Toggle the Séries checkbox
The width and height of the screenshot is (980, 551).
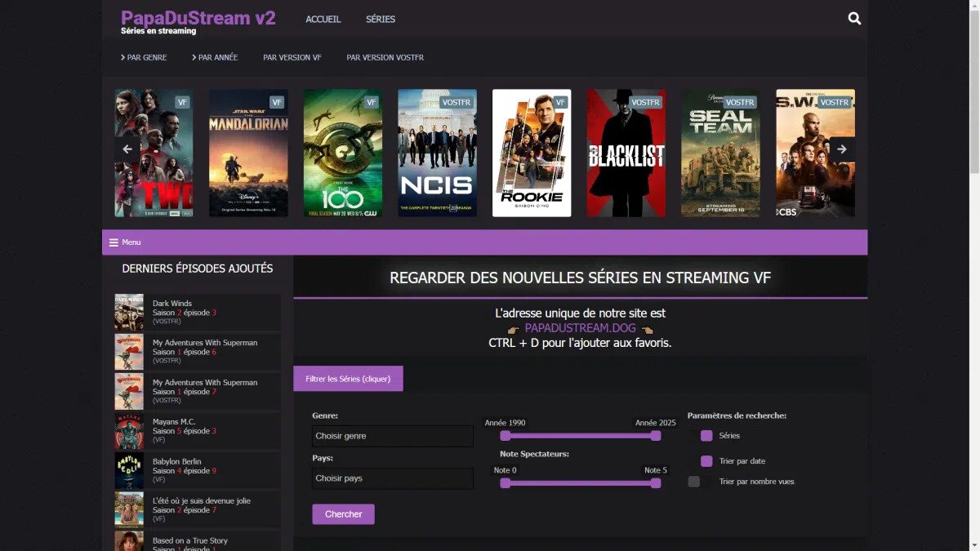tap(706, 436)
